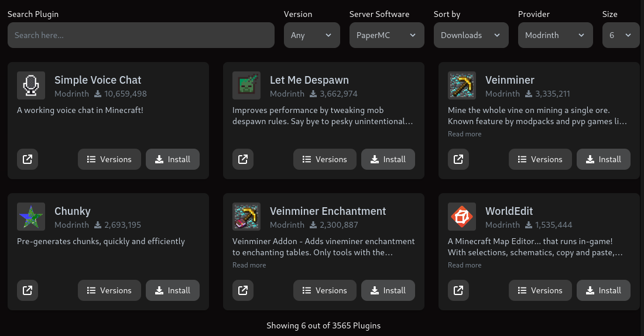Click the Chunky card title
644x336 pixels.
(x=72, y=211)
